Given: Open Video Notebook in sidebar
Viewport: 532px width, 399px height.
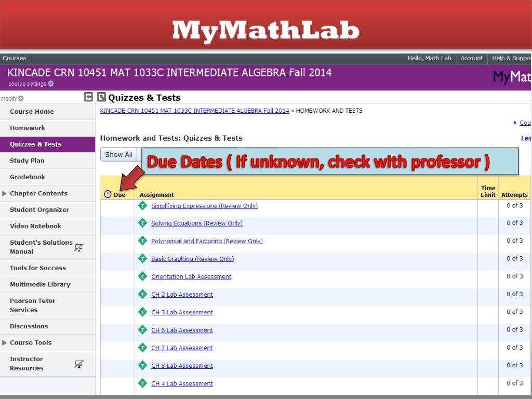Looking at the screenshot, I should click(x=47, y=226).
